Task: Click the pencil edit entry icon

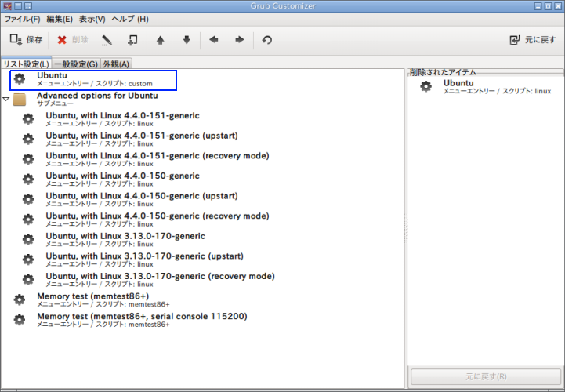Action: pos(107,40)
